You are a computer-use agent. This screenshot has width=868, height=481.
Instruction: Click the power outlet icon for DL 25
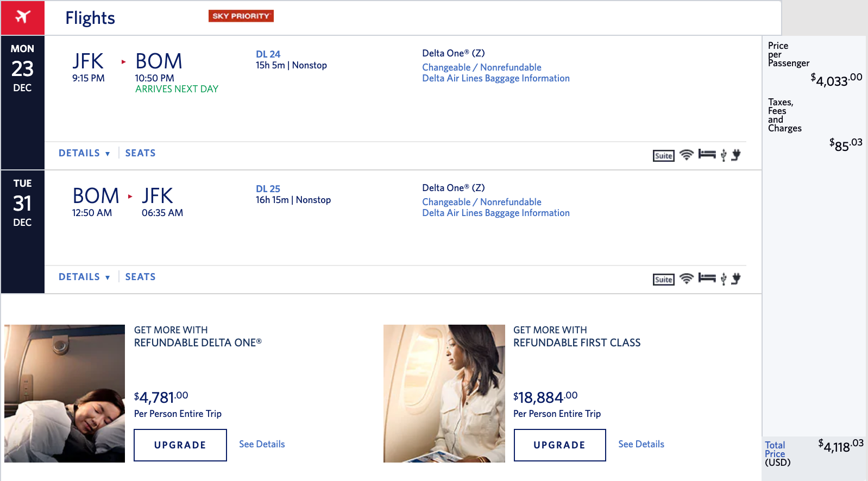coord(736,279)
